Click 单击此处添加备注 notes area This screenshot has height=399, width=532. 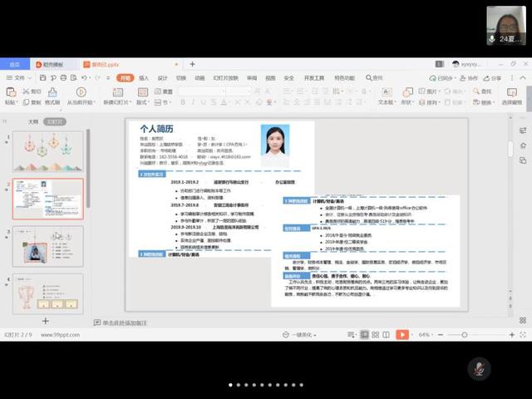tap(125, 323)
